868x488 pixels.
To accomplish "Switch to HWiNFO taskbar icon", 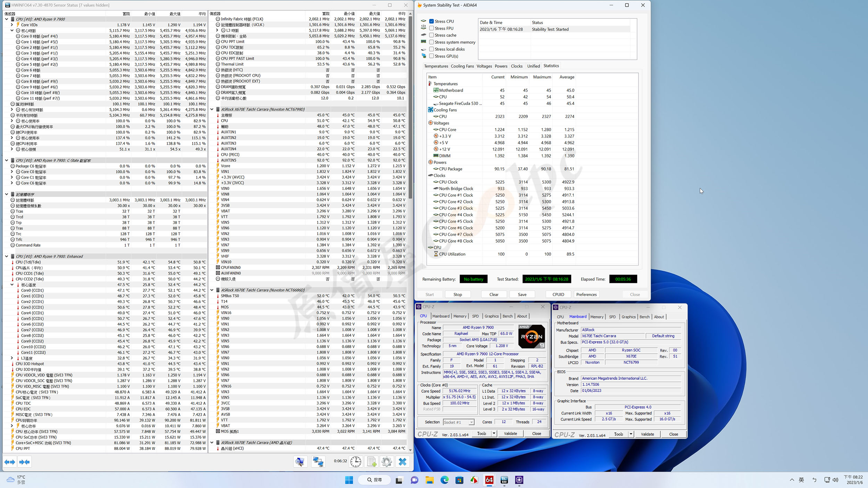I will (504, 480).
